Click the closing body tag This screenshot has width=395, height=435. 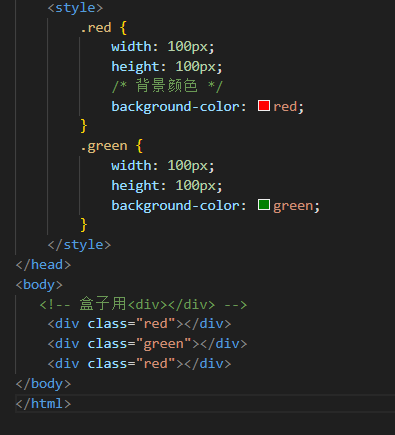[x=43, y=384]
